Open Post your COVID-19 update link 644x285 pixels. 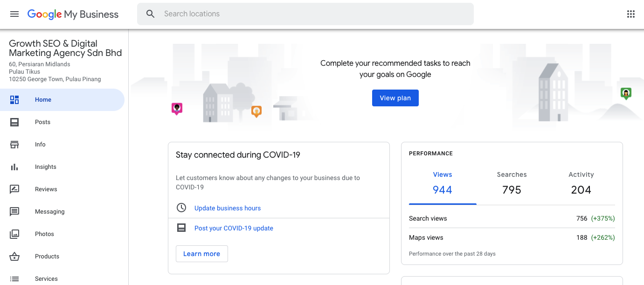(x=234, y=228)
